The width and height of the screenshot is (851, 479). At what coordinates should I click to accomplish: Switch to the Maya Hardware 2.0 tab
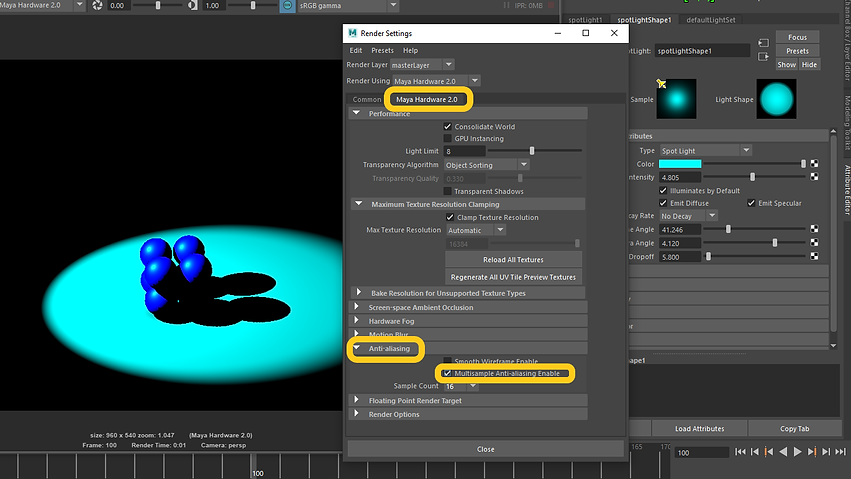click(427, 99)
